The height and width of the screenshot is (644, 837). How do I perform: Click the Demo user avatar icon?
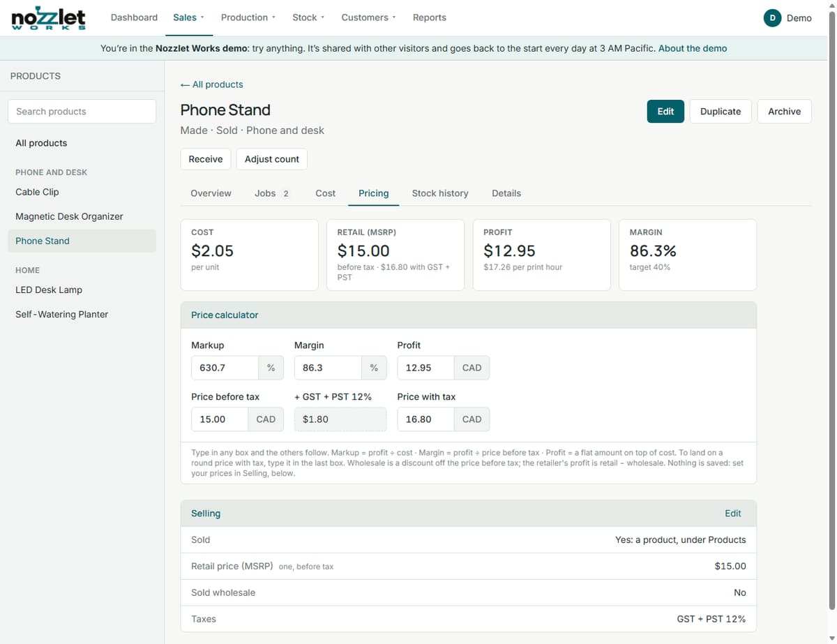[772, 18]
